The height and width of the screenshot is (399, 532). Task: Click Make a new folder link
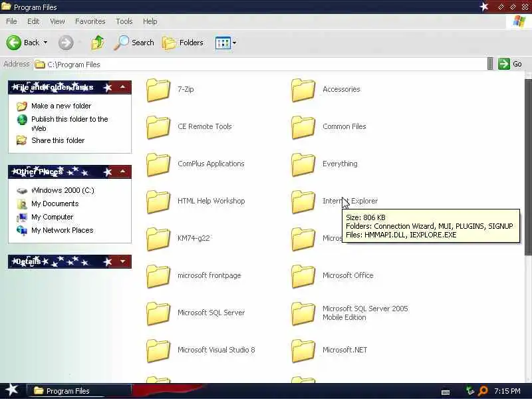tap(61, 106)
